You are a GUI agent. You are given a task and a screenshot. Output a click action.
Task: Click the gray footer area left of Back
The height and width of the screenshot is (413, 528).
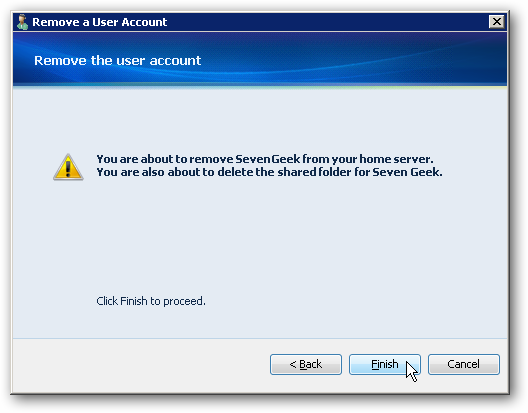click(141, 366)
